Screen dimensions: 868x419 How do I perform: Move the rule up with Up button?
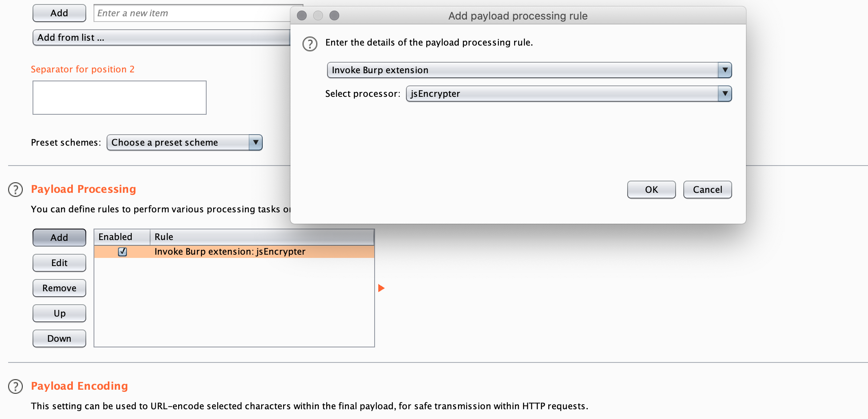[59, 313]
